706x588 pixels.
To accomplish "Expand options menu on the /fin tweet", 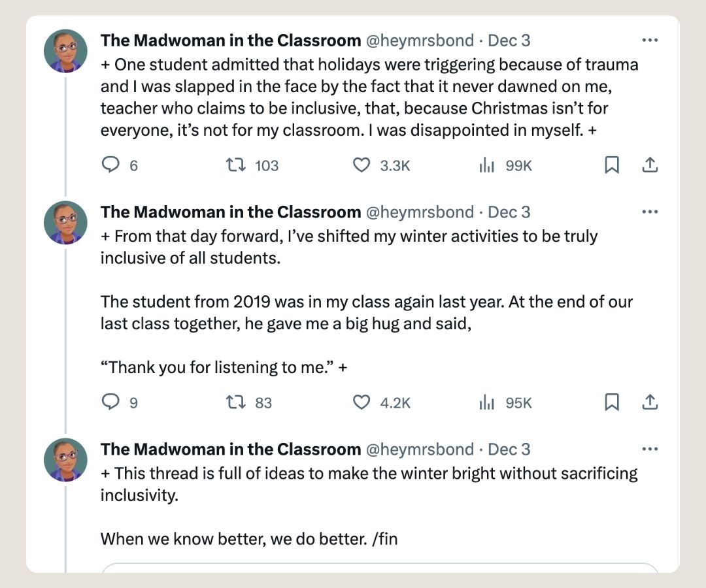I will [650, 449].
